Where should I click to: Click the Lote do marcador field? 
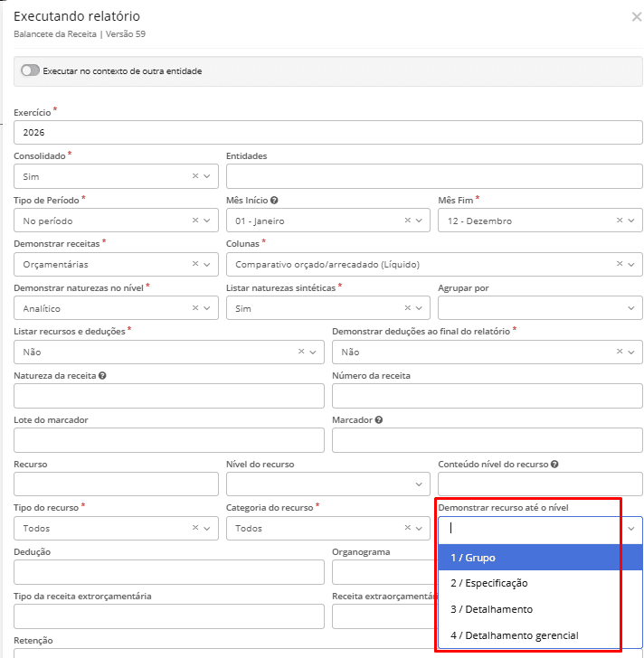coord(169,440)
